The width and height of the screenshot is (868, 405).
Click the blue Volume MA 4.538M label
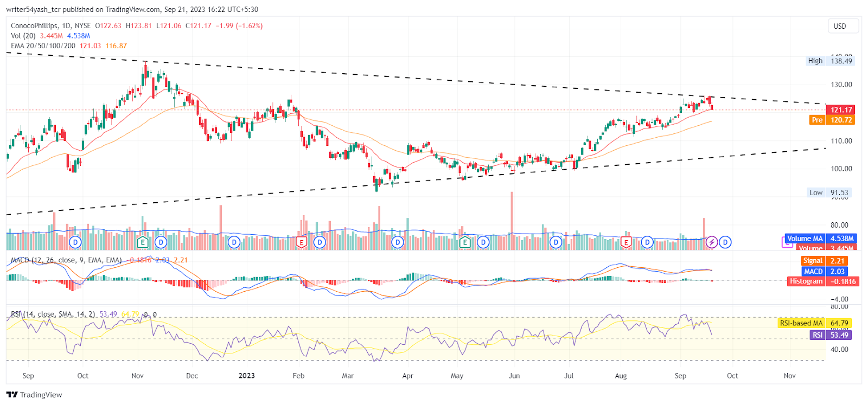point(820,239)
